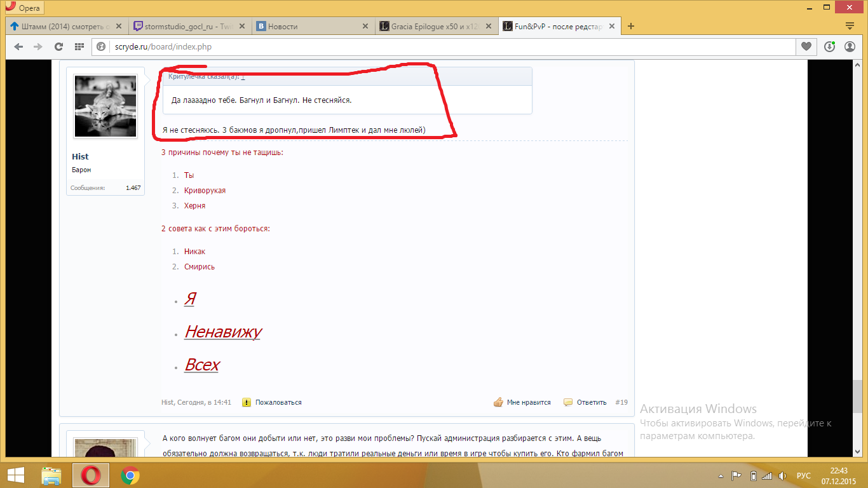868x488 pixels.
Task: Click Ответить to reply to post
Action: coord(591,402)
